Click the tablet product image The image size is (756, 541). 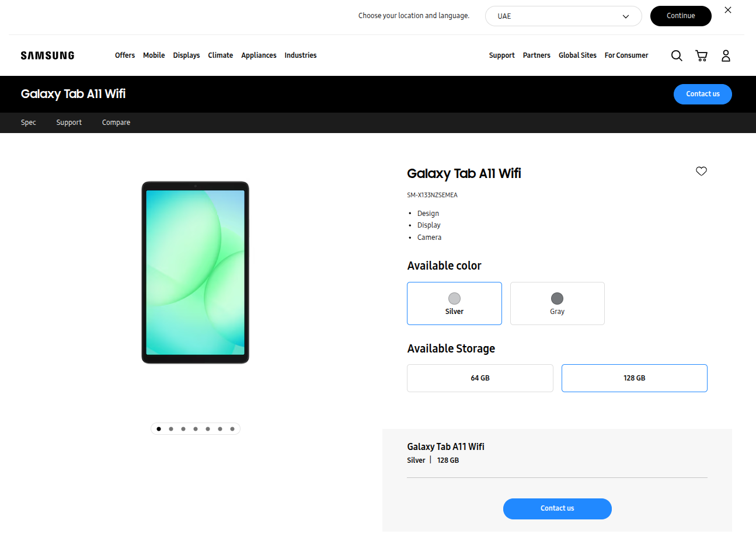pyautogui.click(x=196, y=273)
